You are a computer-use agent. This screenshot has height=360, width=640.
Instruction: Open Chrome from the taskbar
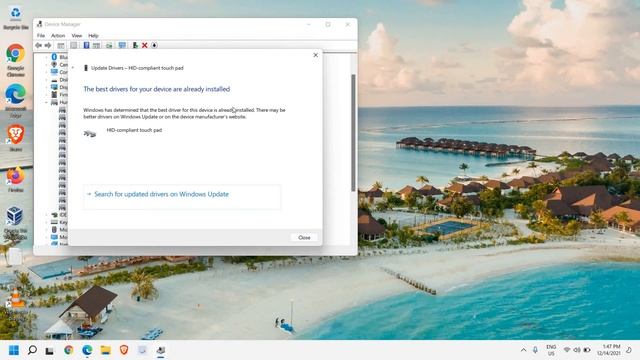click(x=69, y=350)
